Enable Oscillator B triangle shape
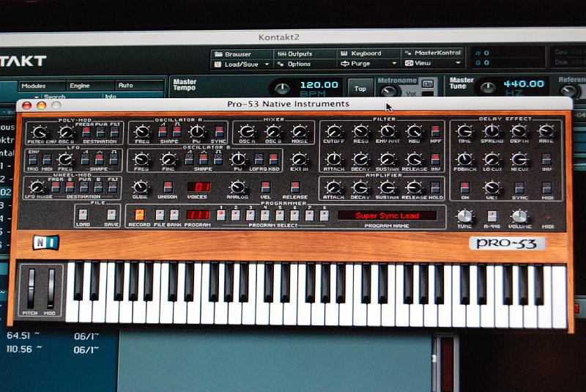 [204, 159]
